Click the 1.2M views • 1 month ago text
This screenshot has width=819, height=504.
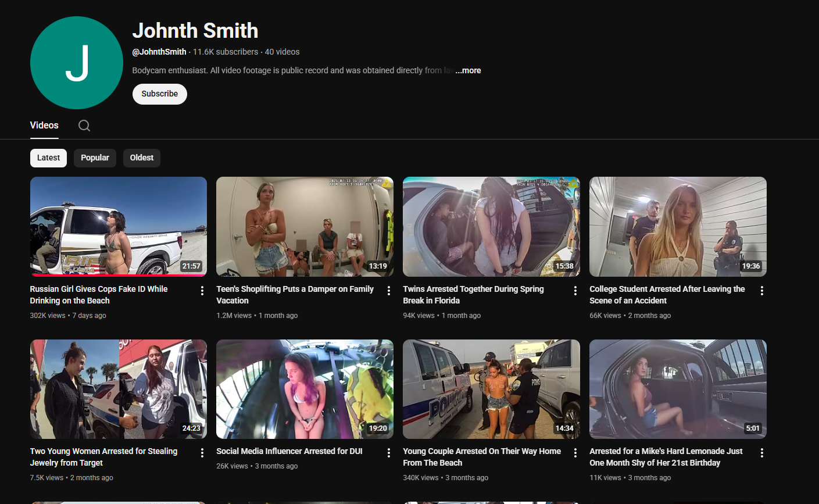point(257,316)
